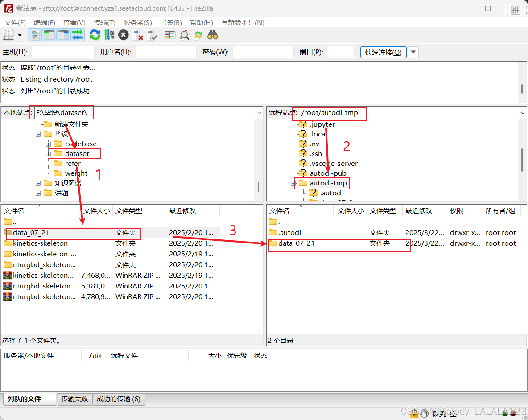This screenshot has width=528, height=420.
Task: Collapse the 毕设 folder in local tree
Action: pos(38,134)
